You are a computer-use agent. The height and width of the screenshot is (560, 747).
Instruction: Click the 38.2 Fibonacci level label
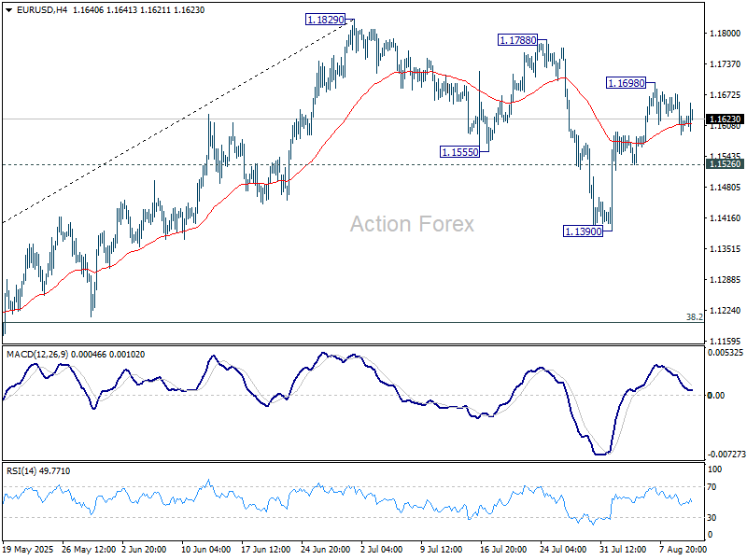click(x=694, y=317)
